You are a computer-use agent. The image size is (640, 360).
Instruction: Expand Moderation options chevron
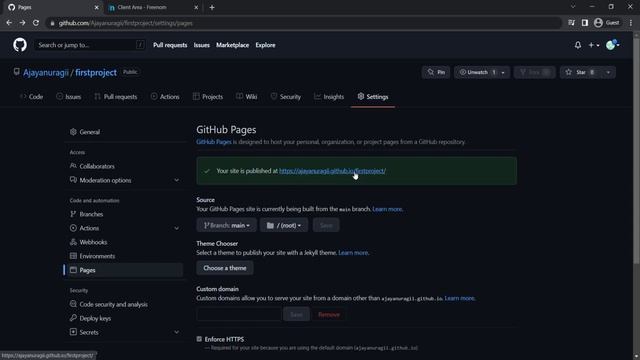tap(176, 180)
